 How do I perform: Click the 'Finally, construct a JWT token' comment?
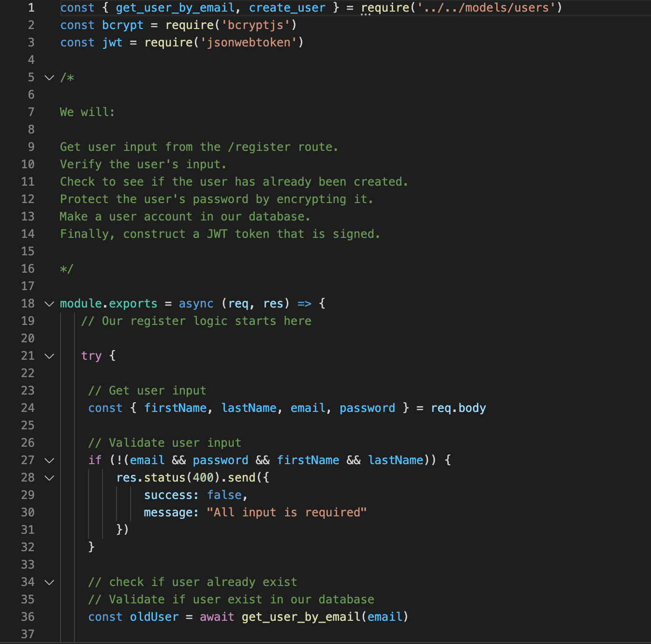pyautogui.click(x=220, y=234)
